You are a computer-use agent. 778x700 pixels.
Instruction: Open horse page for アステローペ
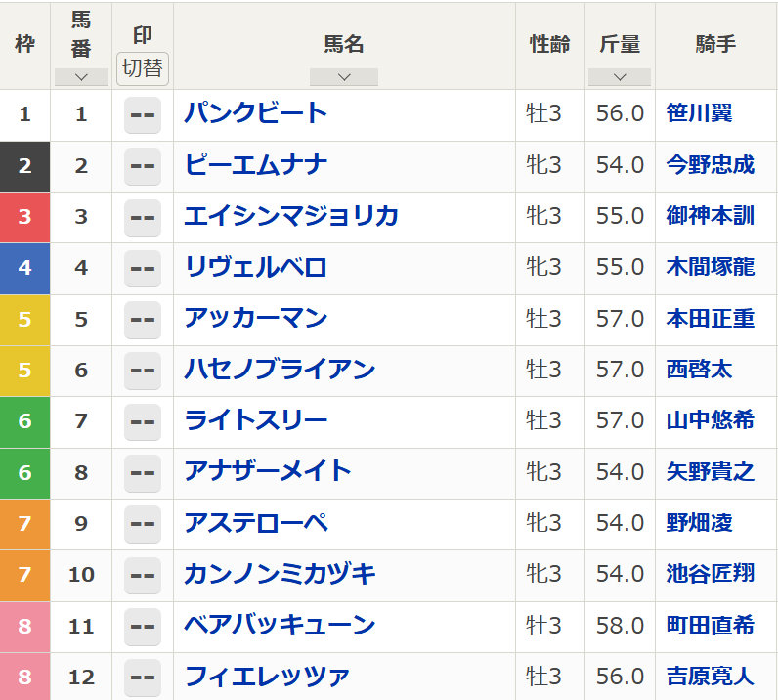(256, 524)
